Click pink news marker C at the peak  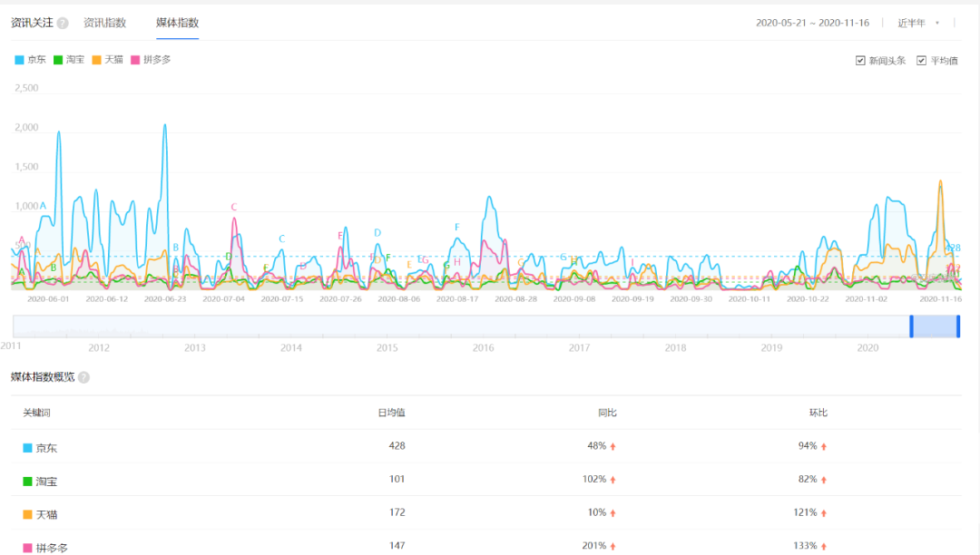[x=234, y=207]
